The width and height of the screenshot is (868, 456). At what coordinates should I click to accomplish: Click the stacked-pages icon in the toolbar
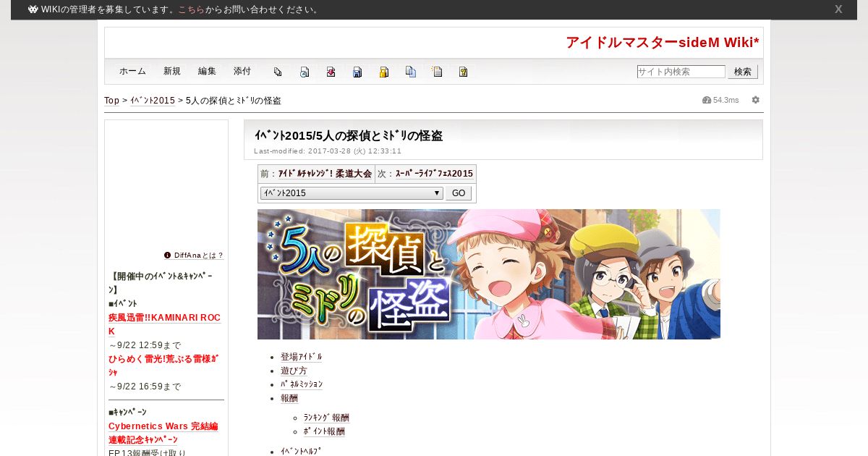coord(278,72)
